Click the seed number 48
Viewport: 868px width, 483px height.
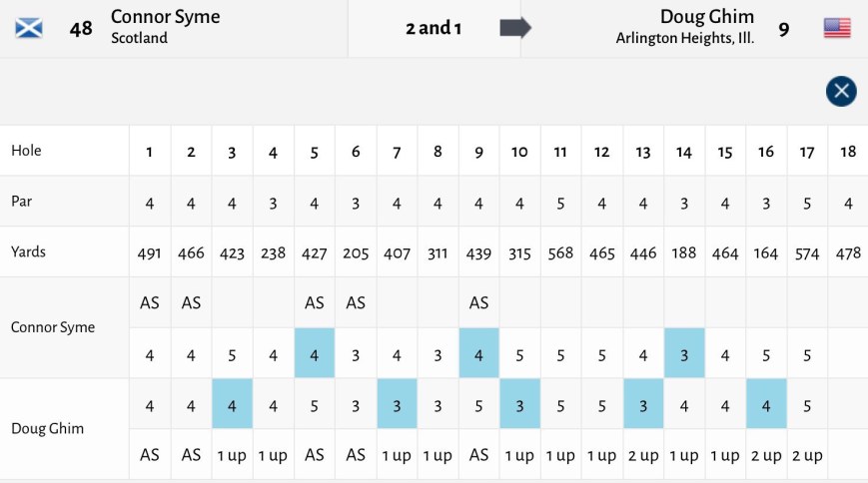pos(81,29)
